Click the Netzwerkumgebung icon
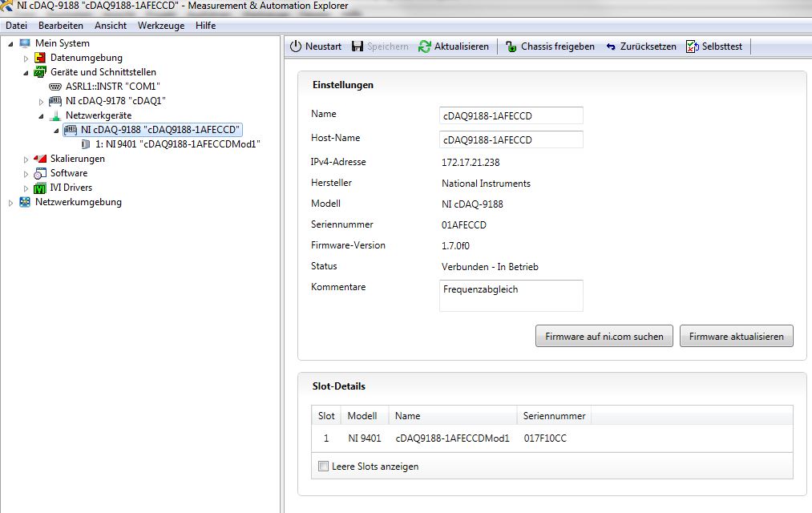The width and height of the screenshot is (812, 513). tap(25, 203)
